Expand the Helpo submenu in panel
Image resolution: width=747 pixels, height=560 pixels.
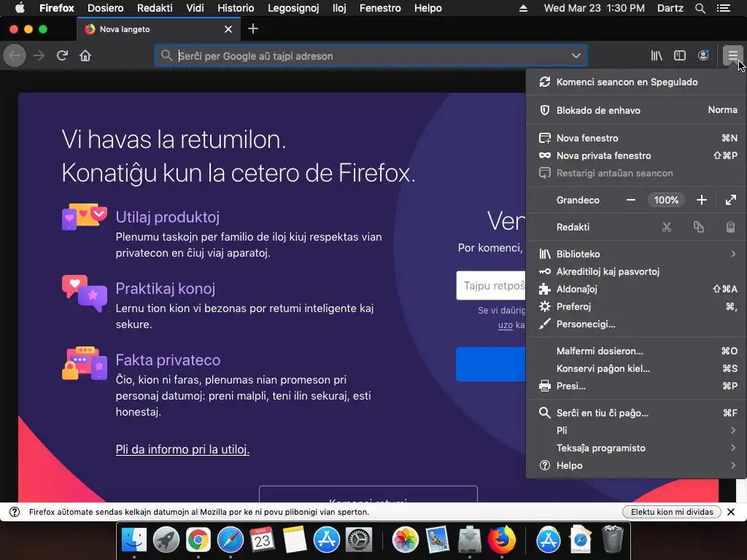coord(636,466)
